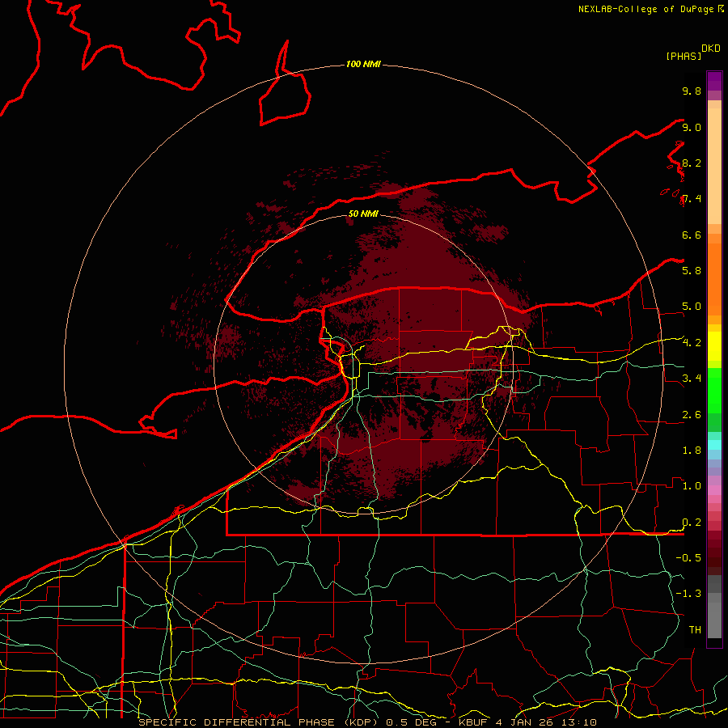Select the 5.8 scale value
The height and width of the screenshot is (728, 728).
692,271
